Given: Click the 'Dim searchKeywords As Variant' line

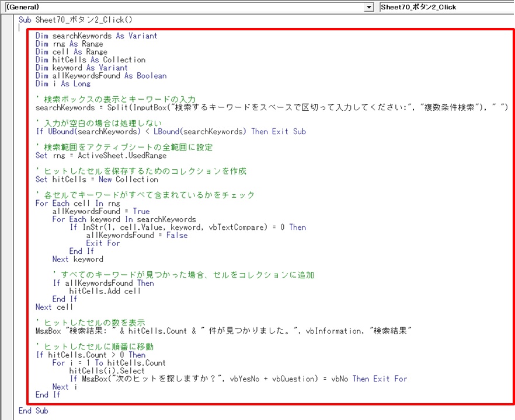Looking at the screenshot, I should (96, 36).
